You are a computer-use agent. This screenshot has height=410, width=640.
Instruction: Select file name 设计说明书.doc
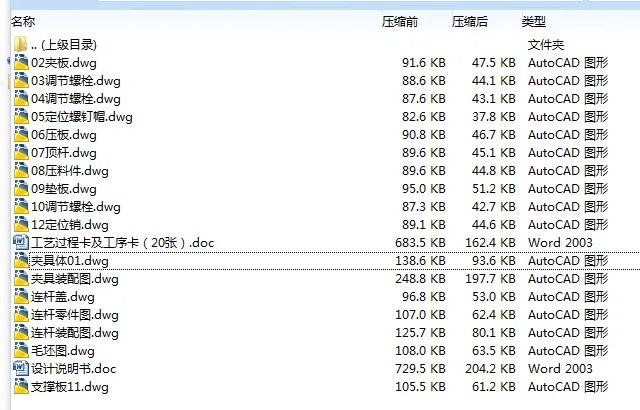[x=73, y=368]
